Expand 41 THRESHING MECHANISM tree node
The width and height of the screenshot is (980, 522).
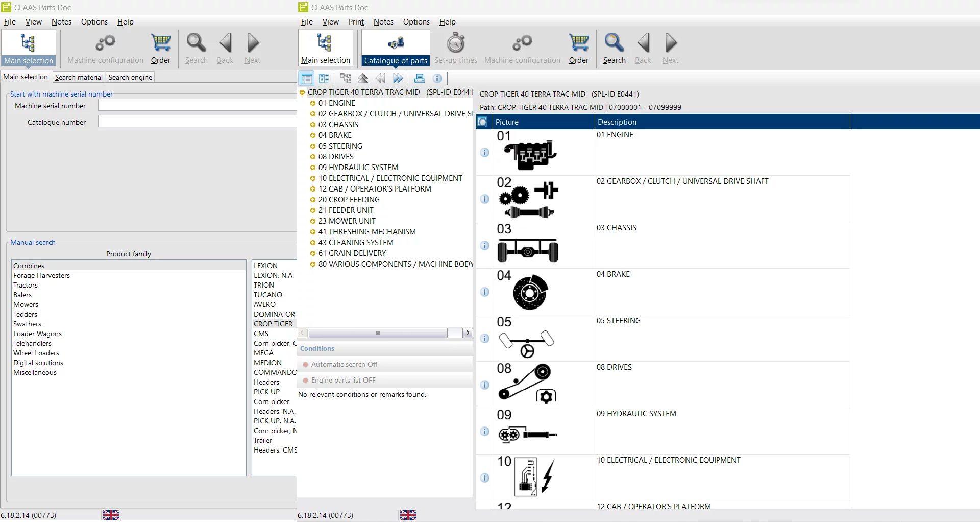click(x=313, y=232)
